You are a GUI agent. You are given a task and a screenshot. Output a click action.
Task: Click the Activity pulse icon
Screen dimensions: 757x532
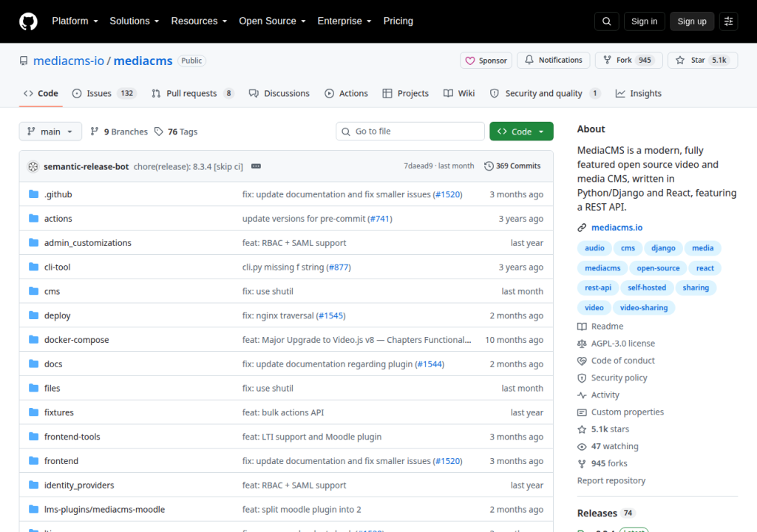point(582,395)
